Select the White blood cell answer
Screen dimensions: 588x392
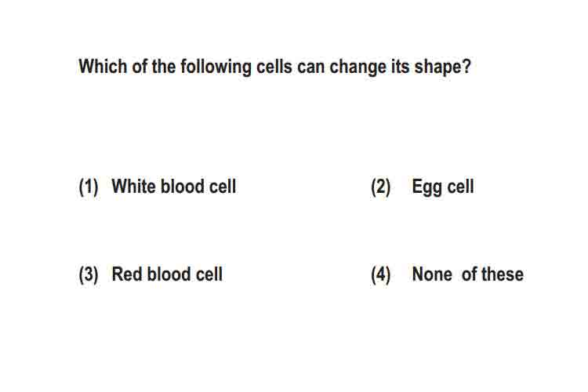tap(174, 187)
